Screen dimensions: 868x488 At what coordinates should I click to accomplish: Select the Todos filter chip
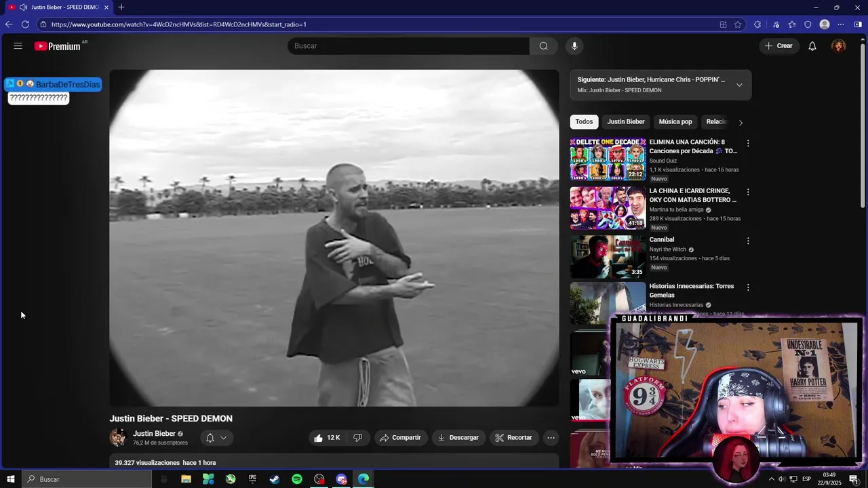tap(584, 122)
